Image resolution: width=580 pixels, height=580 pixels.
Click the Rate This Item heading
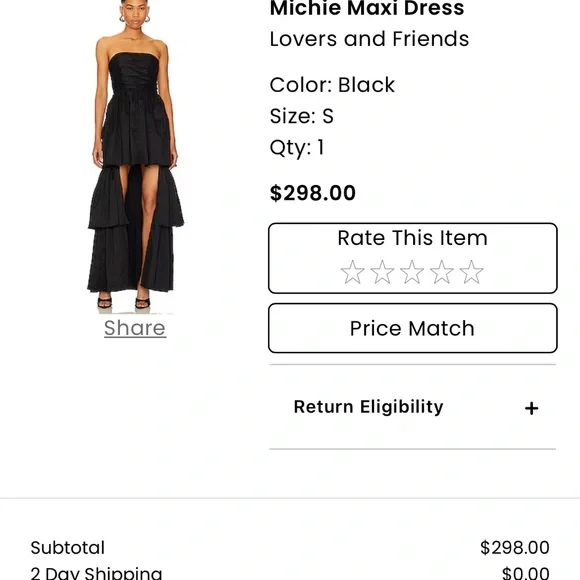click(x=412, y=238)
